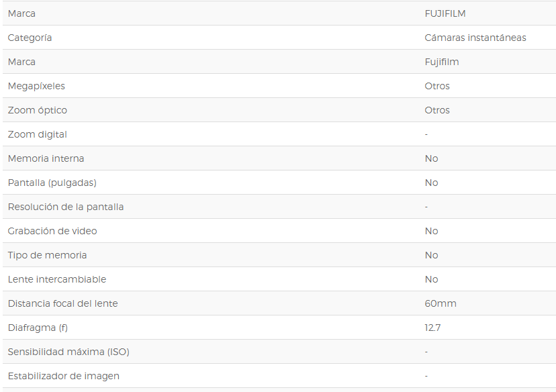
Task: Click the Otros value beside Megapíxeles
Action: pyautogui.click(x=437, y=86)
